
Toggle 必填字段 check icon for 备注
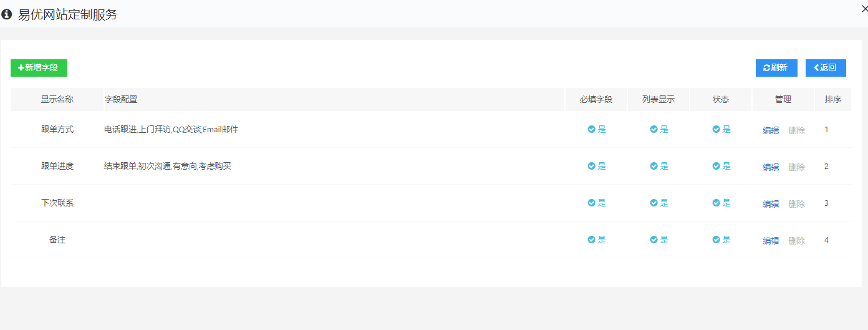[x=592, y=240]
